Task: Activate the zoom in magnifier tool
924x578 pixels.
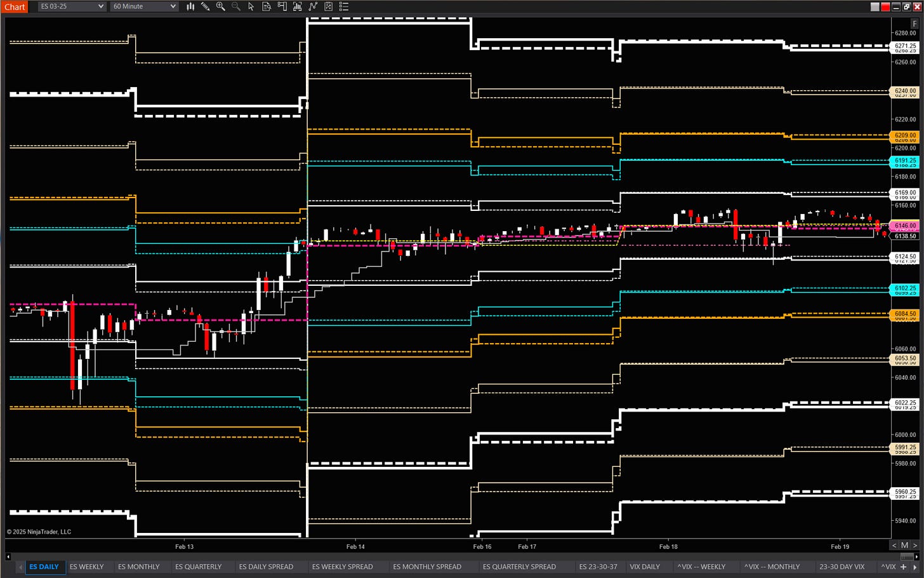Action: coord(220,6)
